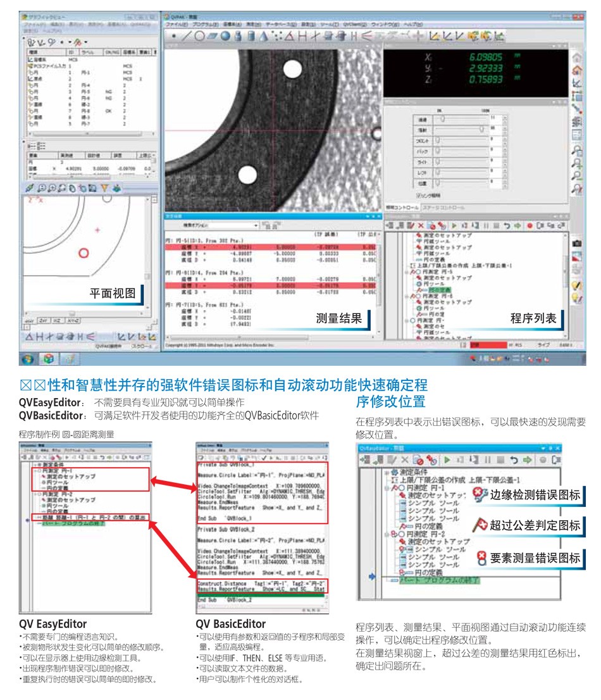Open the search options dropdown in results pane
The height and width of the screenshot is (700, 601).
[256, 225]
